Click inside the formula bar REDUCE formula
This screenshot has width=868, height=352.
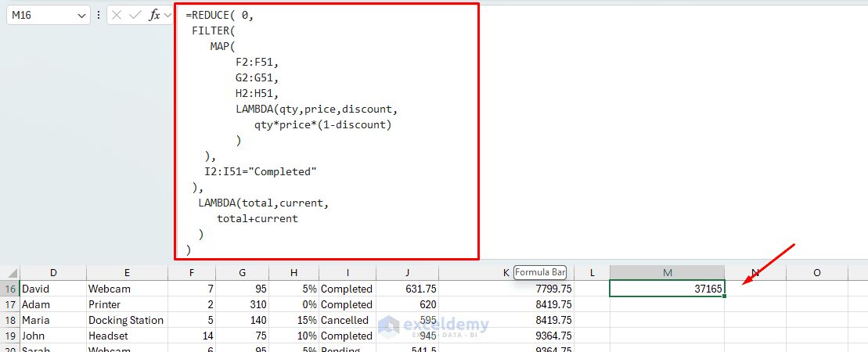pos(326,131)
